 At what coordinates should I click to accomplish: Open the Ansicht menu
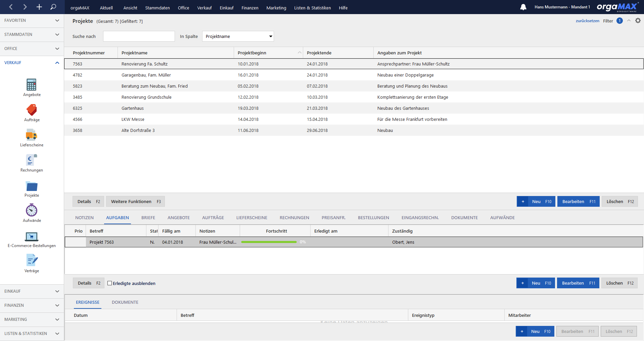pyautogui.click(x=130, y=8)
